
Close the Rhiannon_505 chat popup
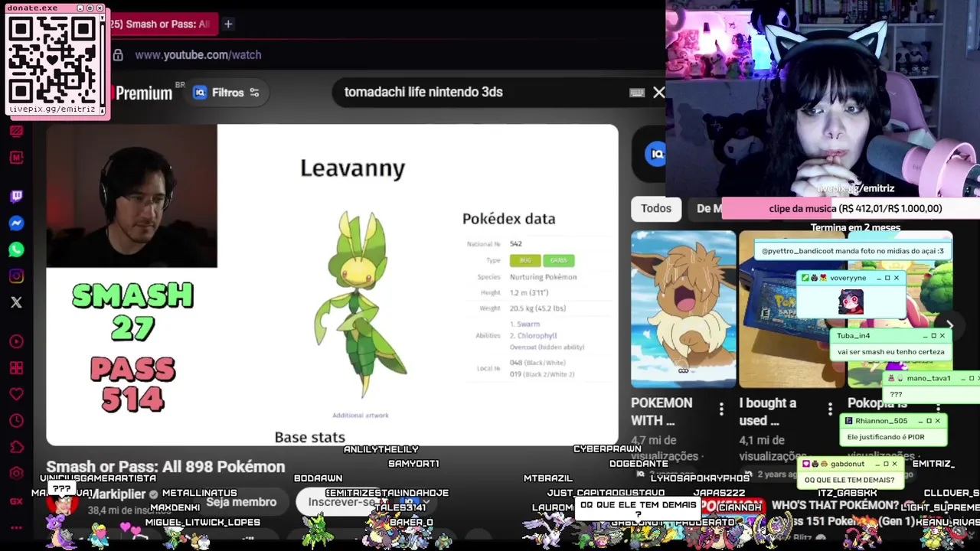point(937,421)
